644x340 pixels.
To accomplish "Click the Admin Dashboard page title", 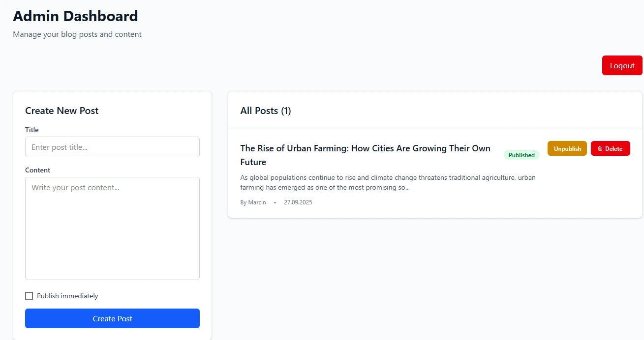I will pos(75,16).
